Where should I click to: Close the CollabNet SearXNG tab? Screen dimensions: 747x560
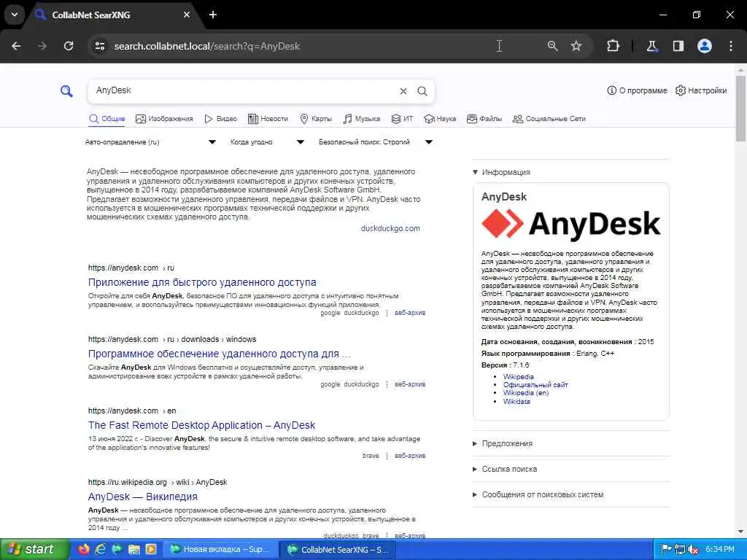tap(187, 15)
